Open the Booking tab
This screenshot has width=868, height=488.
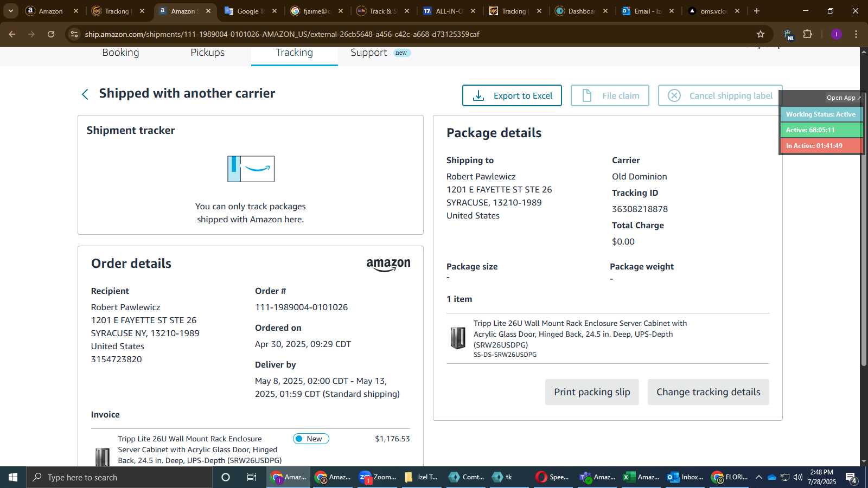click(x=120, y=53)
